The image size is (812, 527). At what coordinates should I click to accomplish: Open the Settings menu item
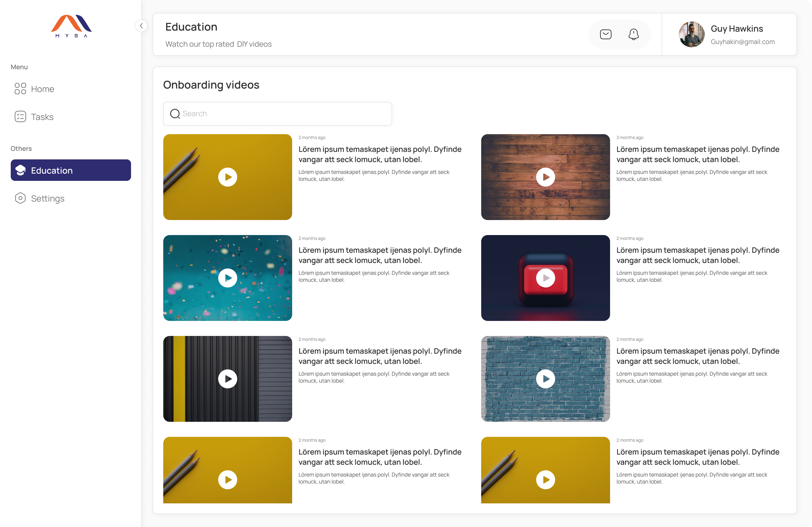pyautogui.click(x=48, y=198)
